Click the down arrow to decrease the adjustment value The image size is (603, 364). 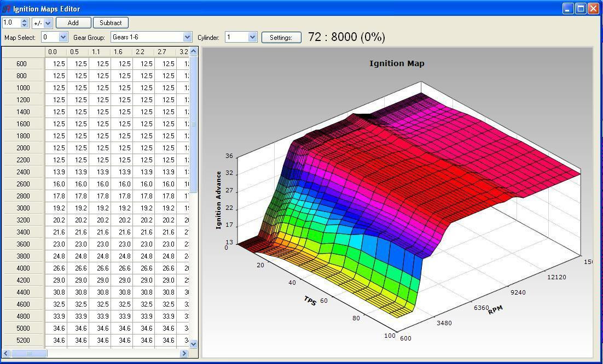tap(24, 25)
